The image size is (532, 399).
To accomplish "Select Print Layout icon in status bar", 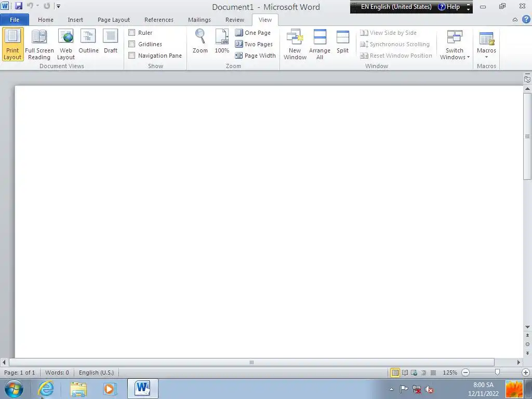I will (395, 373).
